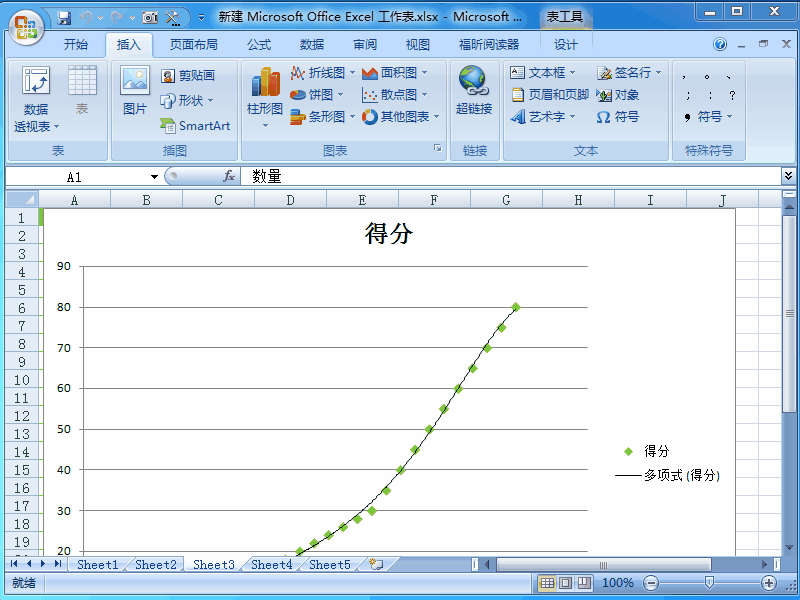800x600 pixels.
Task: Insert a 散点图 scatter chart
Action: (x=398, y=95)
